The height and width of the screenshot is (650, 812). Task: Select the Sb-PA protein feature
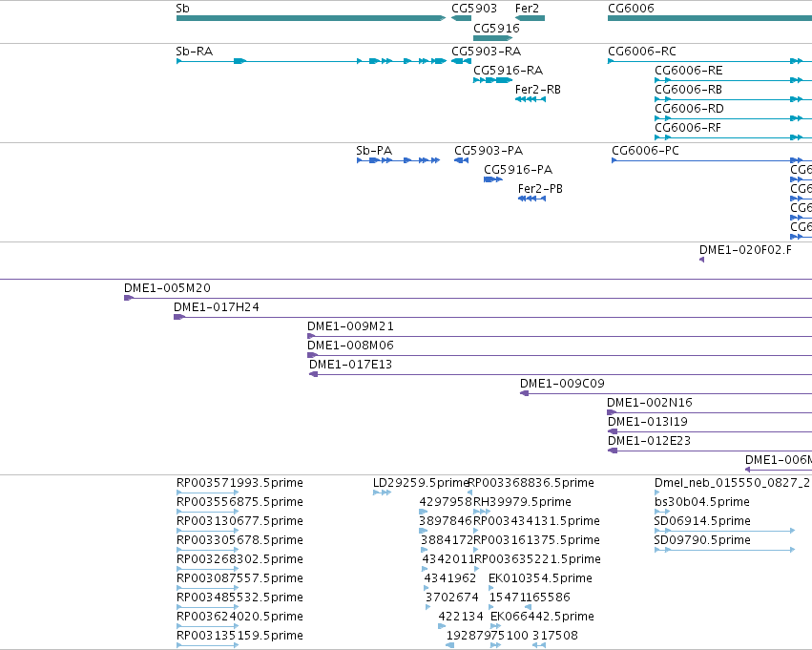point(398,160)
